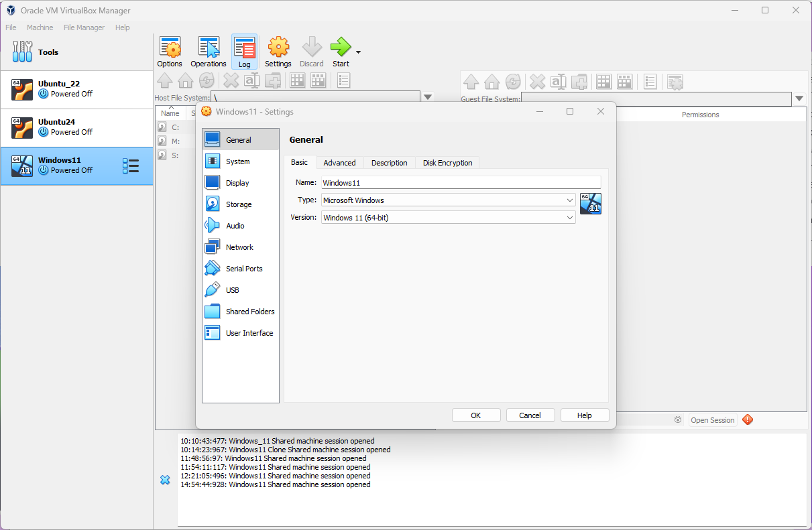Open the Start button dropdown arrow
Image resolution: width=812 pixels, height=530 pixels.
tap(358, 52)
